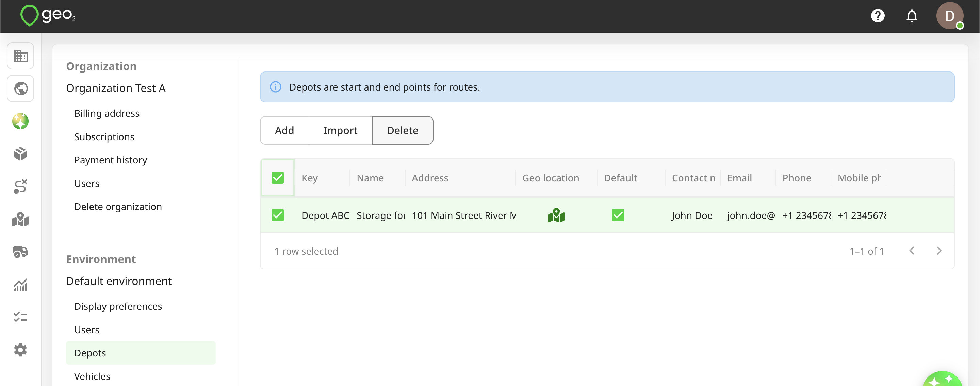Select Depots in the Environment menu

[x=141, y=353]
